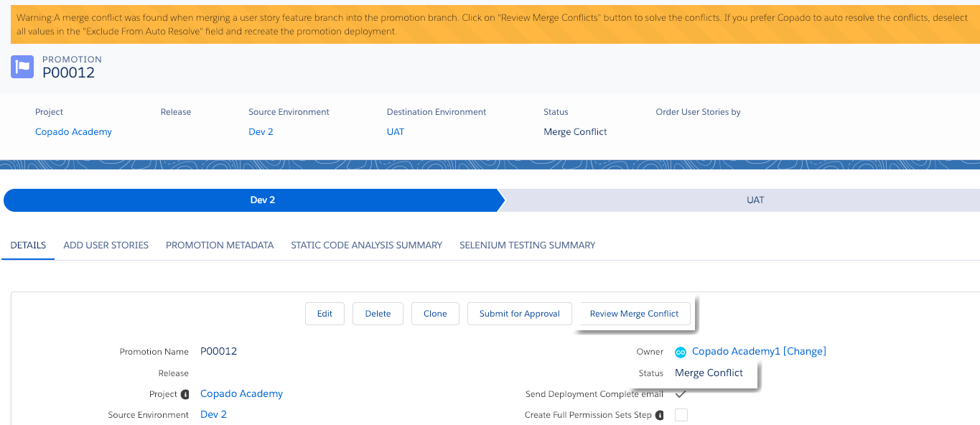This screenshot has width=980, height=425.
Task: Select Selenium Testing Summary tab
Action: point(528,245)
